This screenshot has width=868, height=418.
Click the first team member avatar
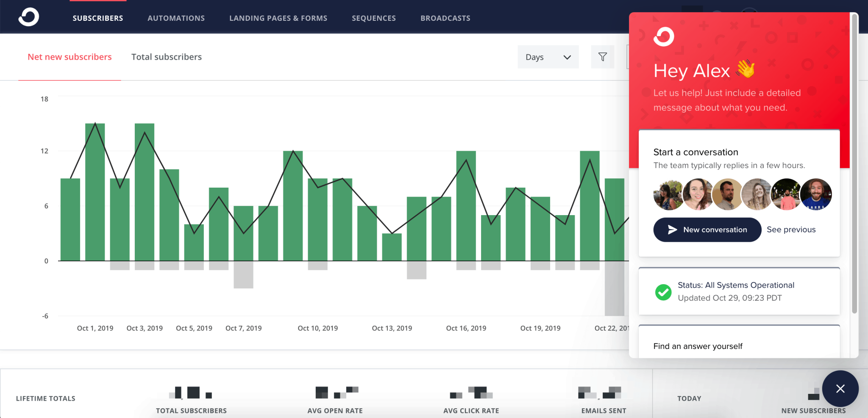click(668, 194)
